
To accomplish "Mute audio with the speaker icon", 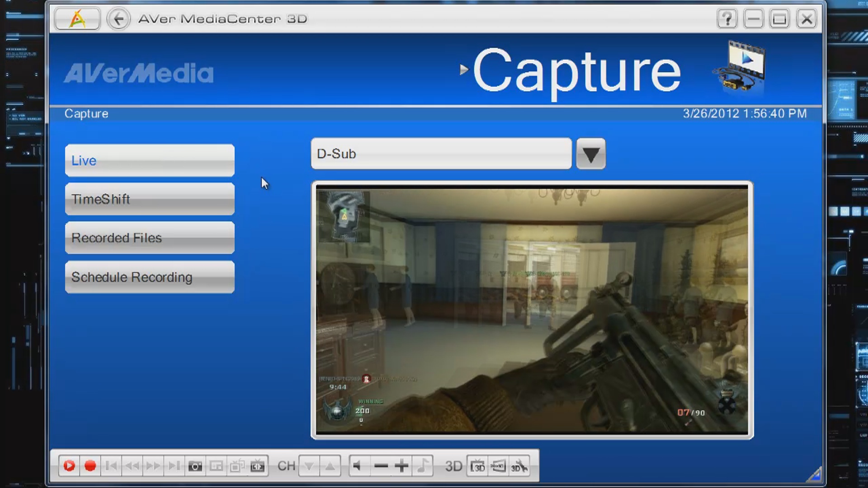I will point(359,466).
